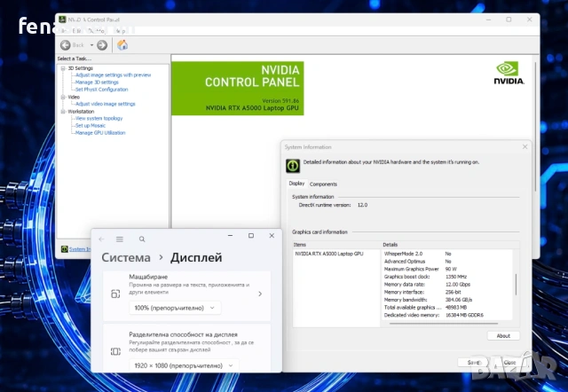
Task: Select NVIDIA RTX A5000 Laptop GPU in Items list
Action: (x=329, y=254)
